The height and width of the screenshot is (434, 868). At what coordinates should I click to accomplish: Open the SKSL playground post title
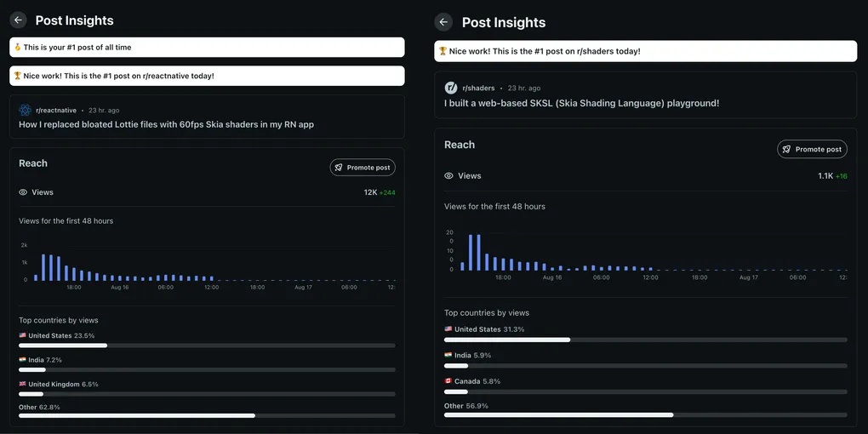pos(582,103)
